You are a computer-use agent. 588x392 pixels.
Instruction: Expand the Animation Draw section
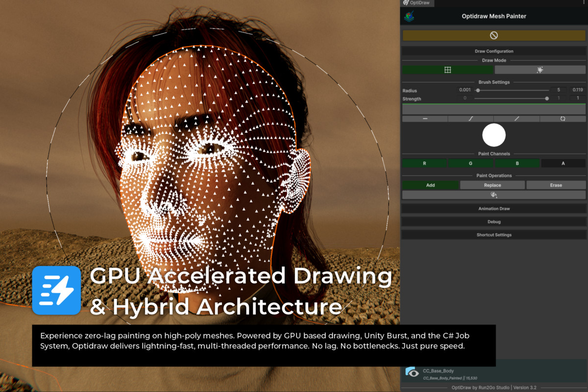click(x=494, y=209)
